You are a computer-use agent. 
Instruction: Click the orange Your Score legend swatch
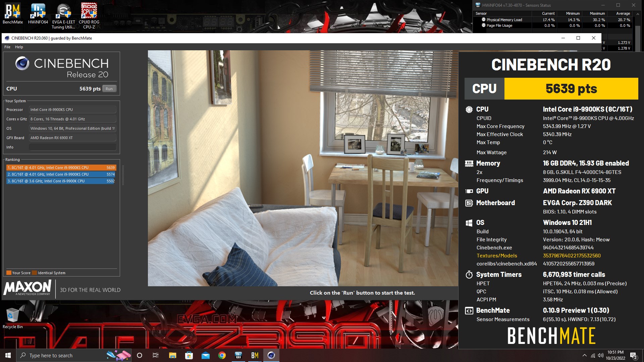(x=9, y=273)
